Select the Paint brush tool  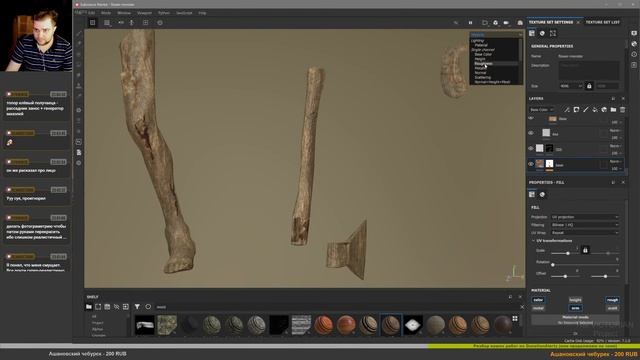click(x=79, y=33)
